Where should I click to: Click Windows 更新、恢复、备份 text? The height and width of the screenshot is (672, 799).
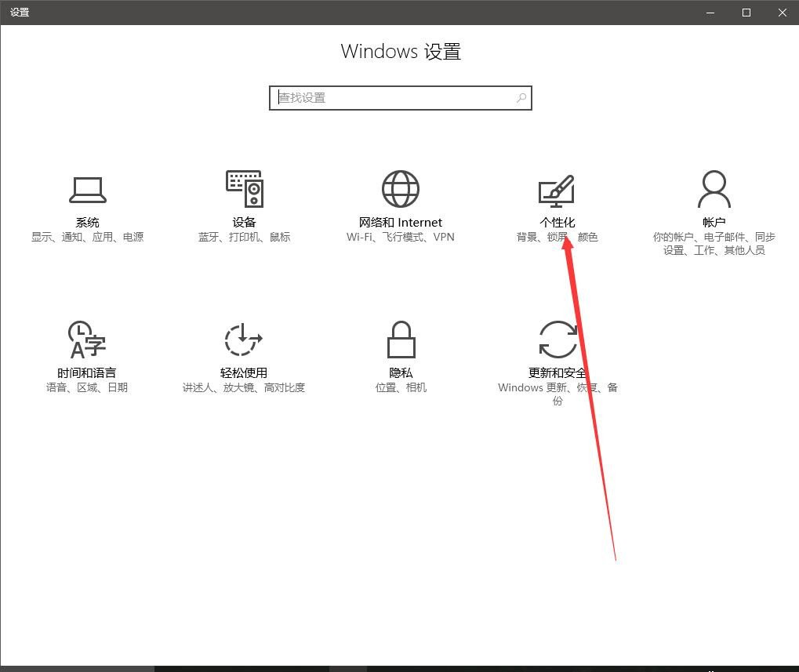tap(557, 387)
